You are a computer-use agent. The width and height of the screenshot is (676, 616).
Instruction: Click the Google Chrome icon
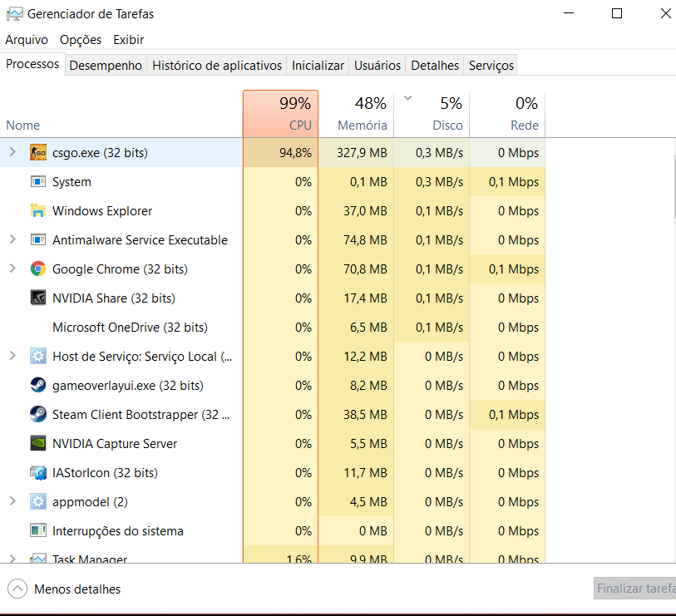point(38,269)
